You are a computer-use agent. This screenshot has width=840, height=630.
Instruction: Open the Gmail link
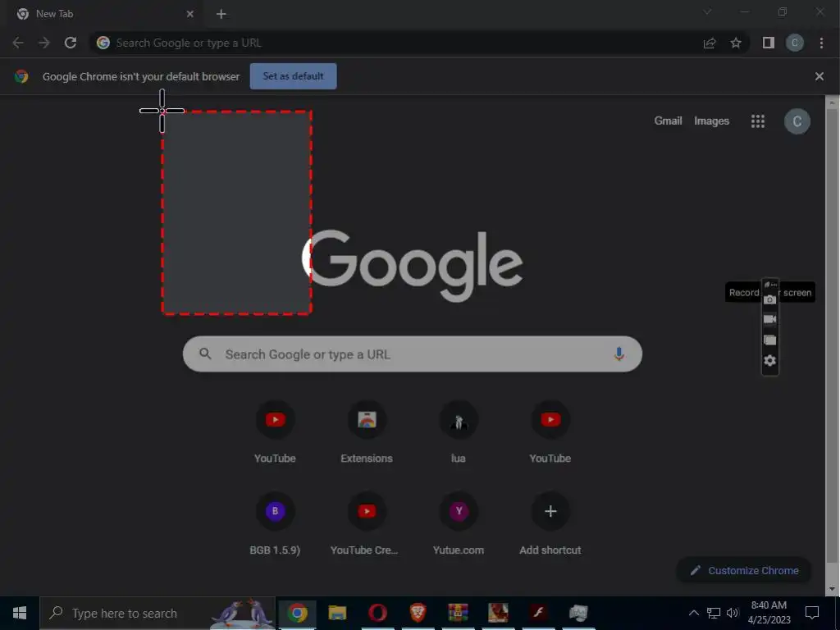click(x=668, y=121)
